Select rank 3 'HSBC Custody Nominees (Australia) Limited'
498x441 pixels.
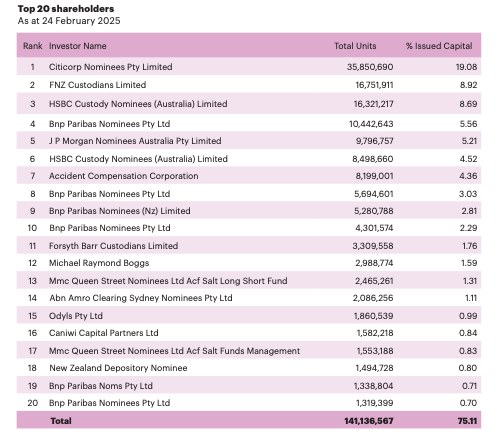coord(138,104)
